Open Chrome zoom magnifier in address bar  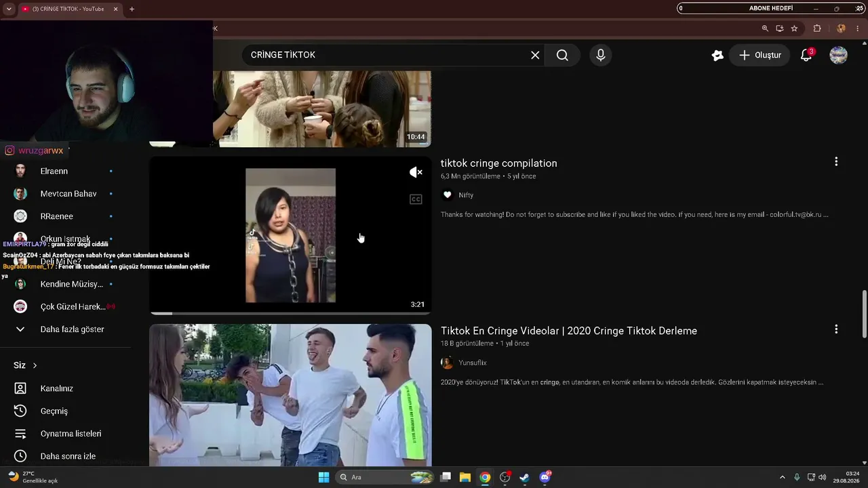click(x=765, y=28)
